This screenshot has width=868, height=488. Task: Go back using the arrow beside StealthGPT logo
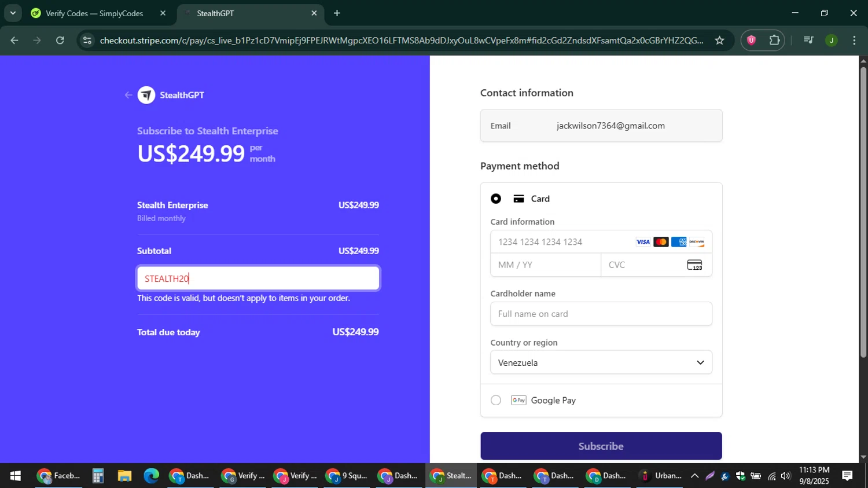(x=128, y=95)
